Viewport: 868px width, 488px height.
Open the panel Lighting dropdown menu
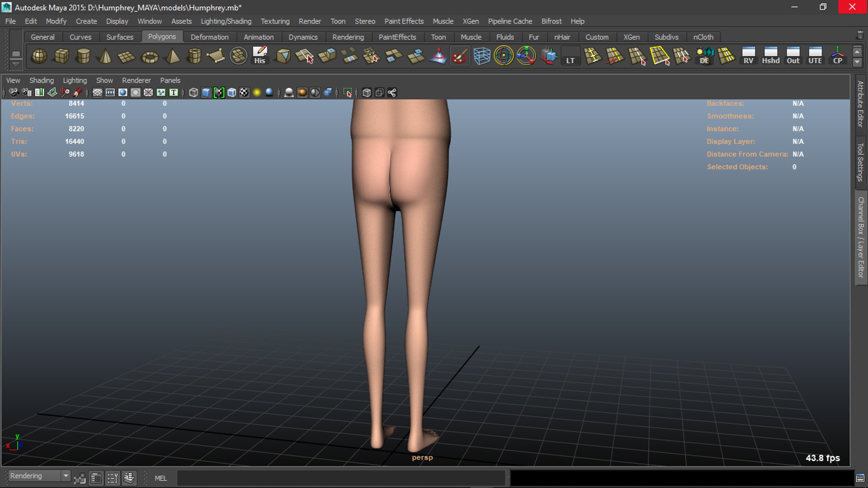[x=75, y=80]
